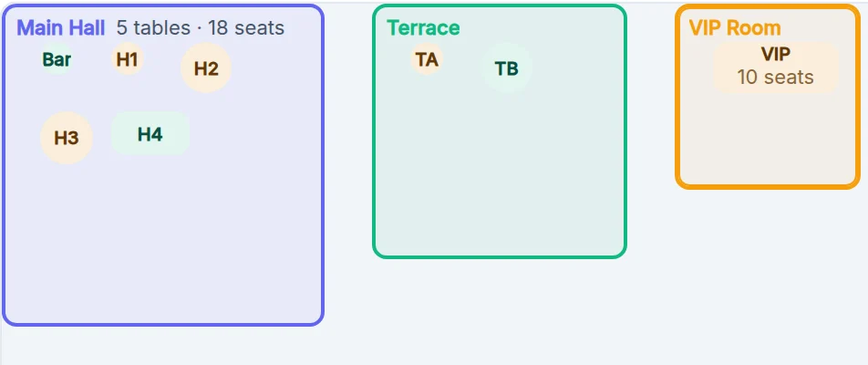Click the Main Hall zone title

tap(61, 27)
